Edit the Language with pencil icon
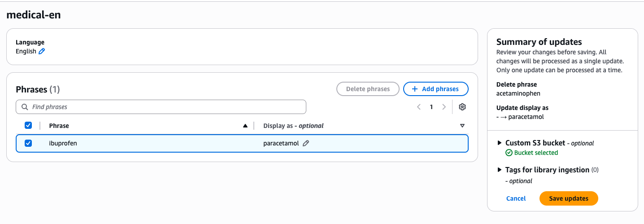This screenshot has width=644, height=224. 42,52
